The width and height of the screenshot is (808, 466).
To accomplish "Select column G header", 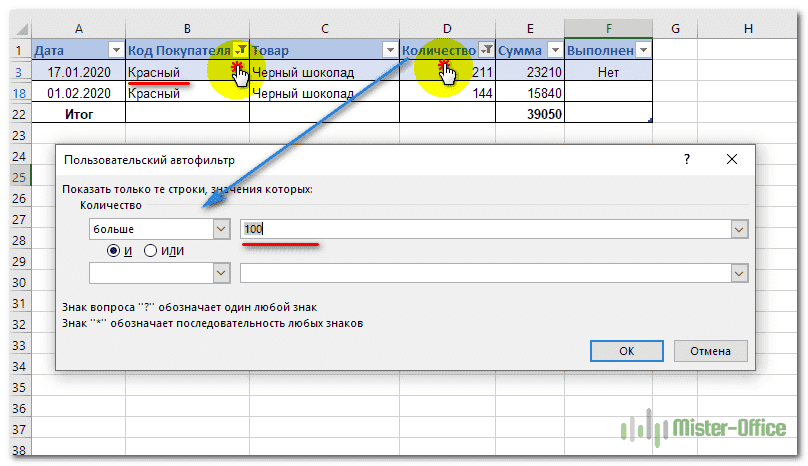I will (677, 29).
